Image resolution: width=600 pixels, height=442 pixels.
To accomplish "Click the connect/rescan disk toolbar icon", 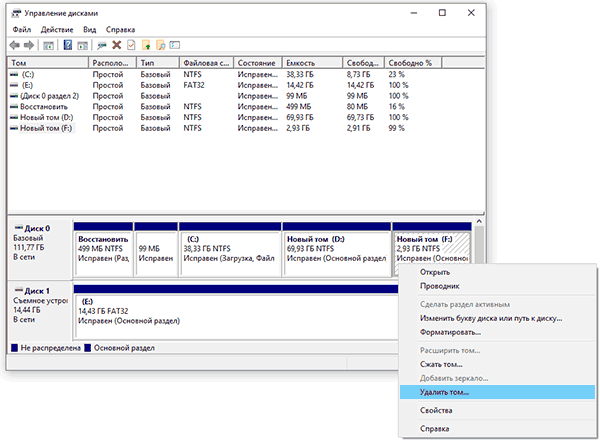I will tap(101, 45).
